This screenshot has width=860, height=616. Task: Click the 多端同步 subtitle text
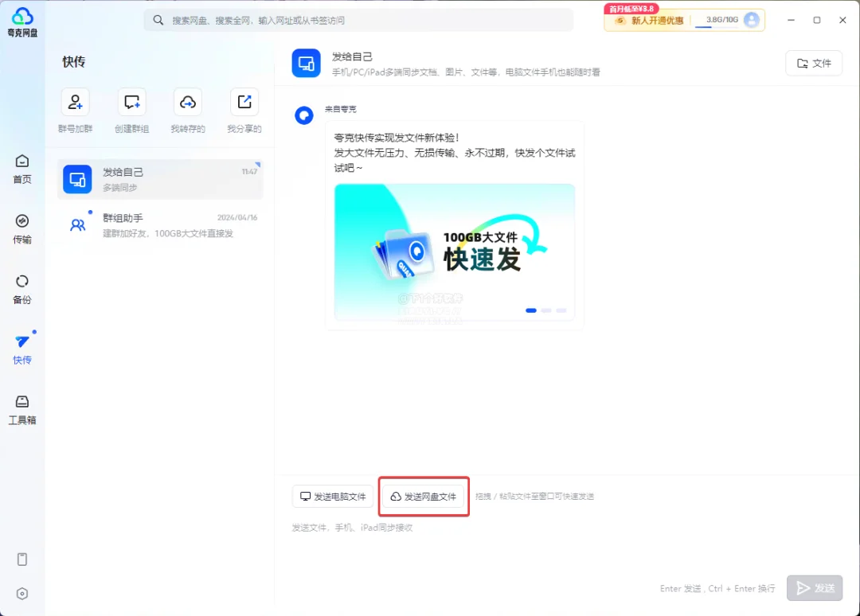[x=120, y=188]
